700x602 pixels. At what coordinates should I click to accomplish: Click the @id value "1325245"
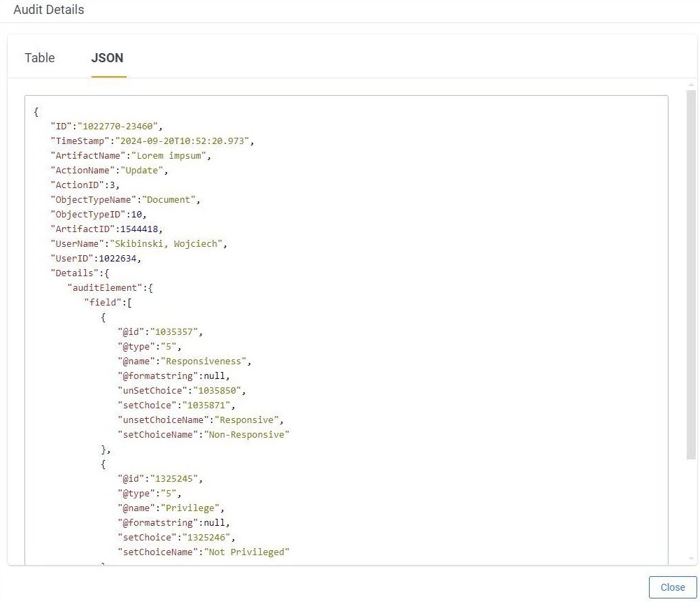pos(174,479)
